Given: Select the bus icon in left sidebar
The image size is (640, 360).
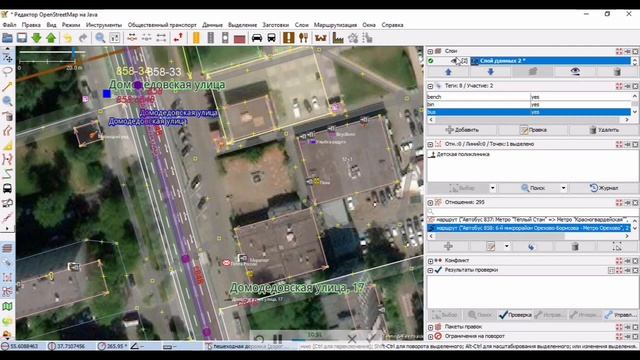Looking at the screenshot, I should (x=7, y=189).
